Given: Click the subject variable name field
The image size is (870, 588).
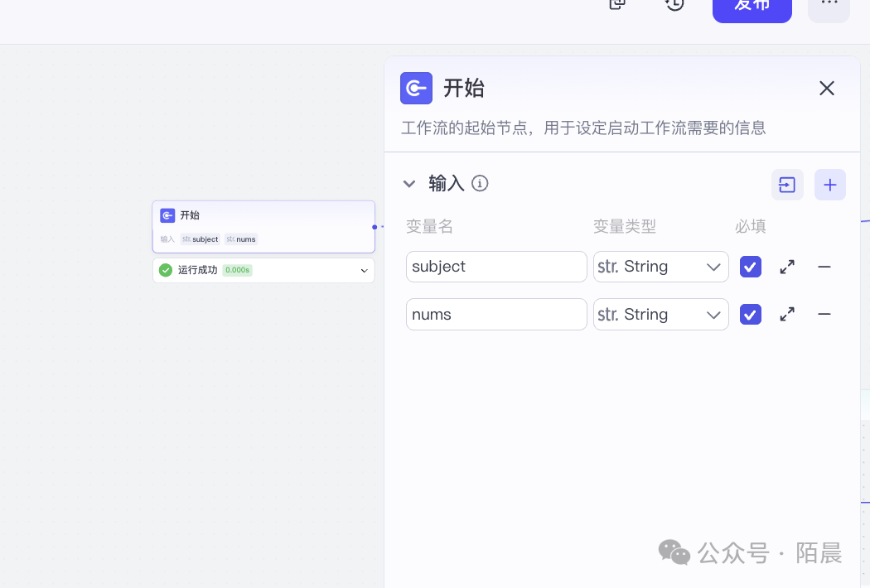Looking at the screenshot, I should tap(495, 267).
